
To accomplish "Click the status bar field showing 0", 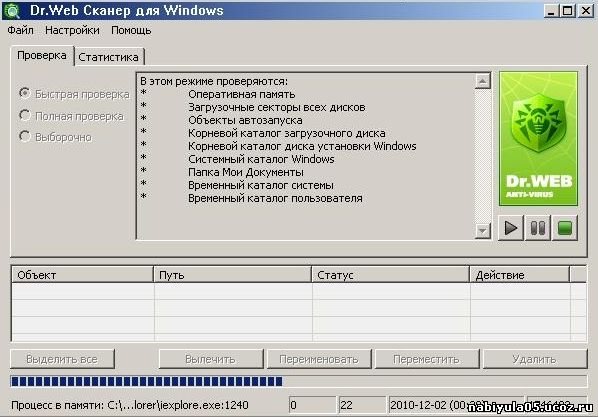I will [x=313, y=405].
